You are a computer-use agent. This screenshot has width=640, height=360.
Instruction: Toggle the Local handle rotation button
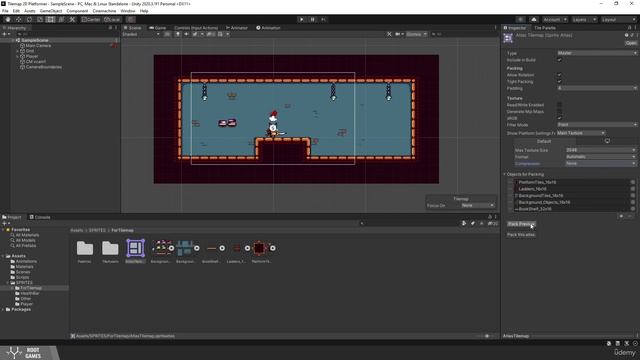[x=112, y=19]
